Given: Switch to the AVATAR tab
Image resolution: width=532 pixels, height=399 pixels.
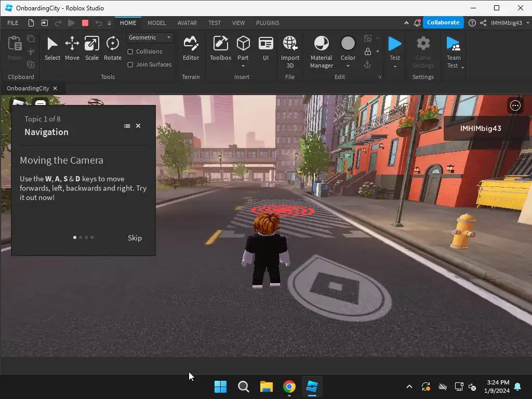Looking at the screenshot, I should pyautogui.click(x=187, y=23).
